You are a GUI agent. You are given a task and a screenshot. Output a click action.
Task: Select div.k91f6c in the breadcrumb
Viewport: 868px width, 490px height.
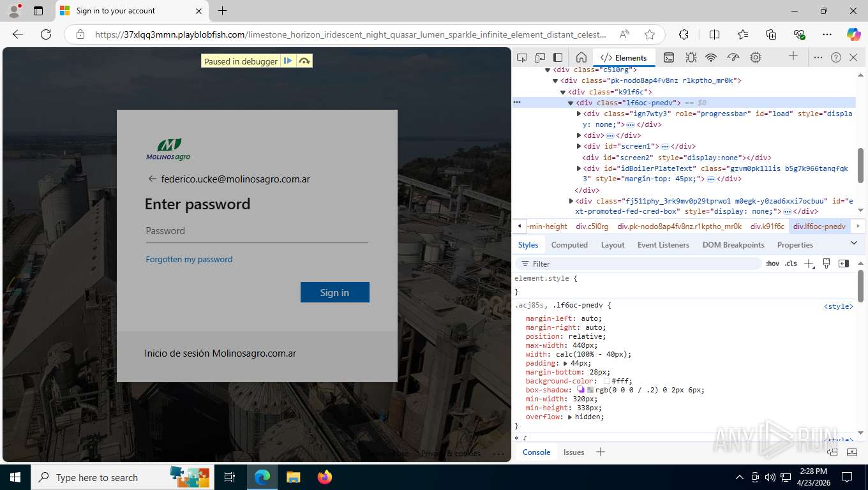(767, 226)
